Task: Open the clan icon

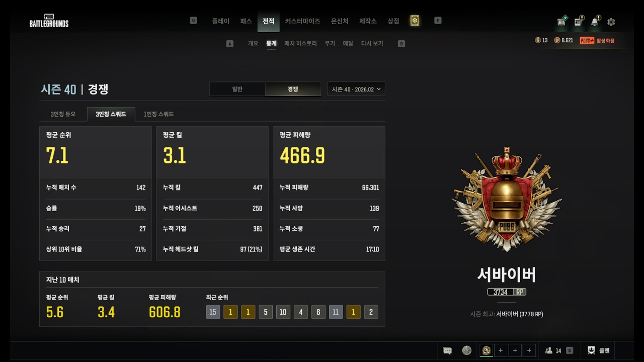Action: coord(592,350)
